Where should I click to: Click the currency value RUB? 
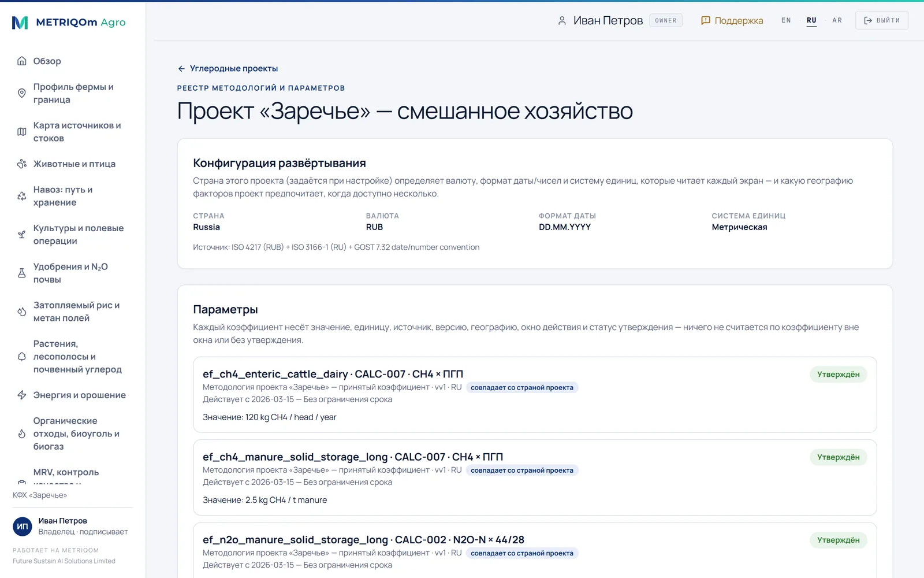click(374, 227)
